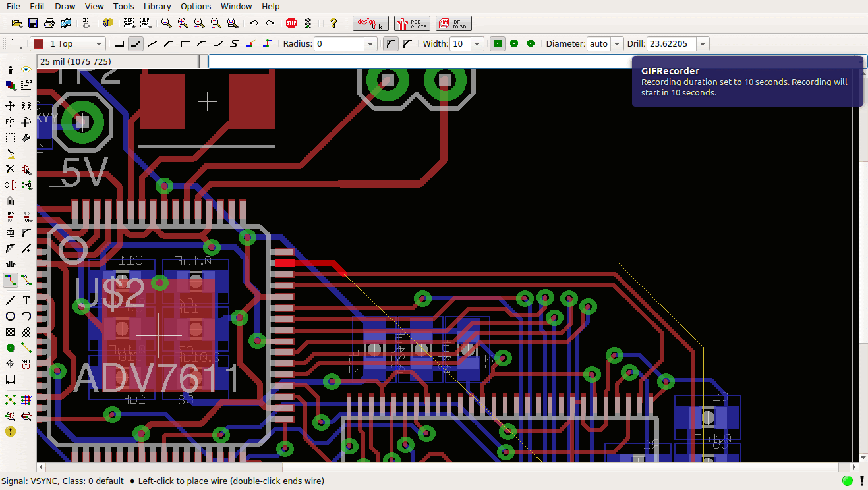
Task: Open the Library menu
Action: pyautogui.click(x=157, y=7)
